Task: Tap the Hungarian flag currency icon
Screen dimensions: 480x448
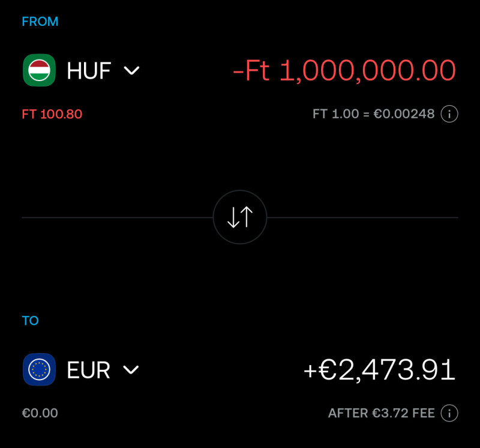Action: point(39,70)
